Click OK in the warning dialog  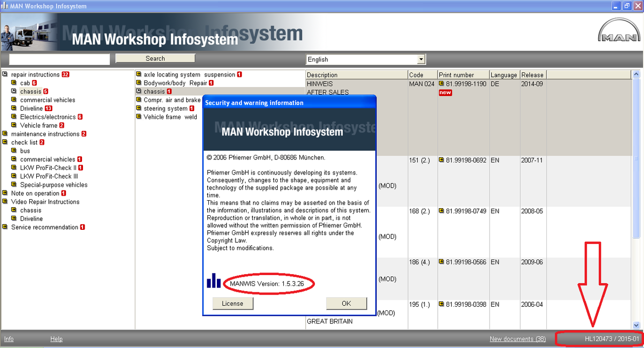coord(346,303)
